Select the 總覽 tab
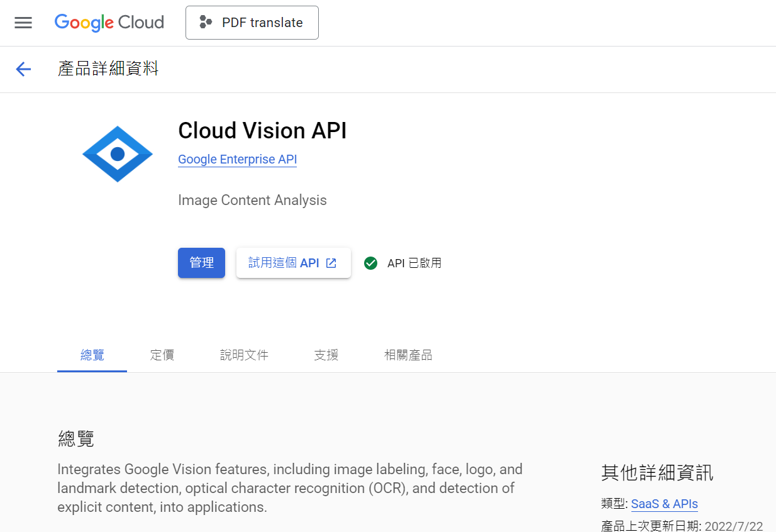This screenshot has width=776, height=532. (92, 355)
